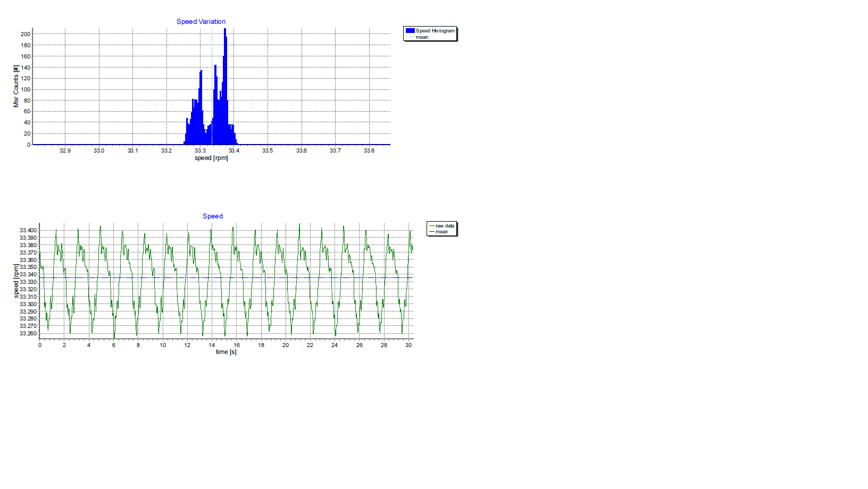The height and width of the screenshot is (489, 868).
Task: Click the 100 count tick label
Action: (x=26, y=89)
